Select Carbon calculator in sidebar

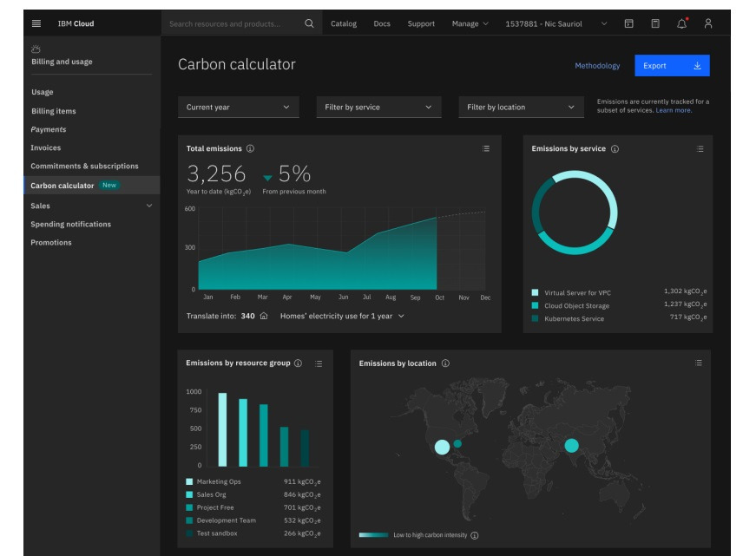coord(92,186)
